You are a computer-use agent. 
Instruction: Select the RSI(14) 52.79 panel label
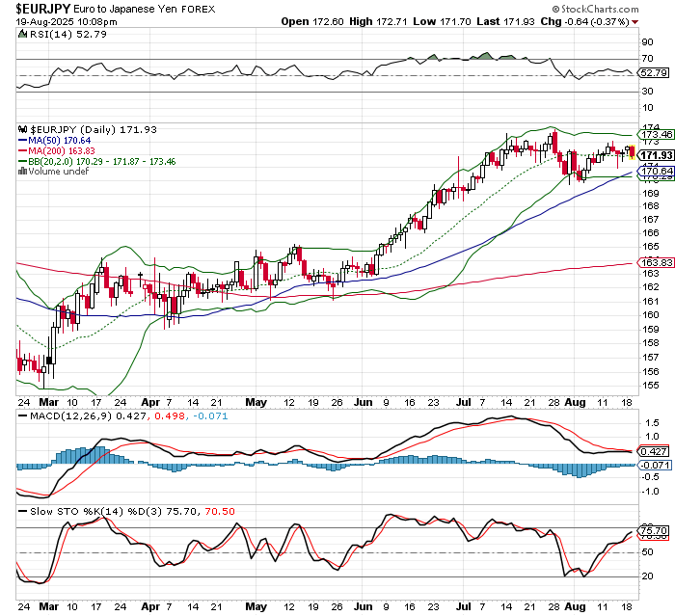click(60, 35)
